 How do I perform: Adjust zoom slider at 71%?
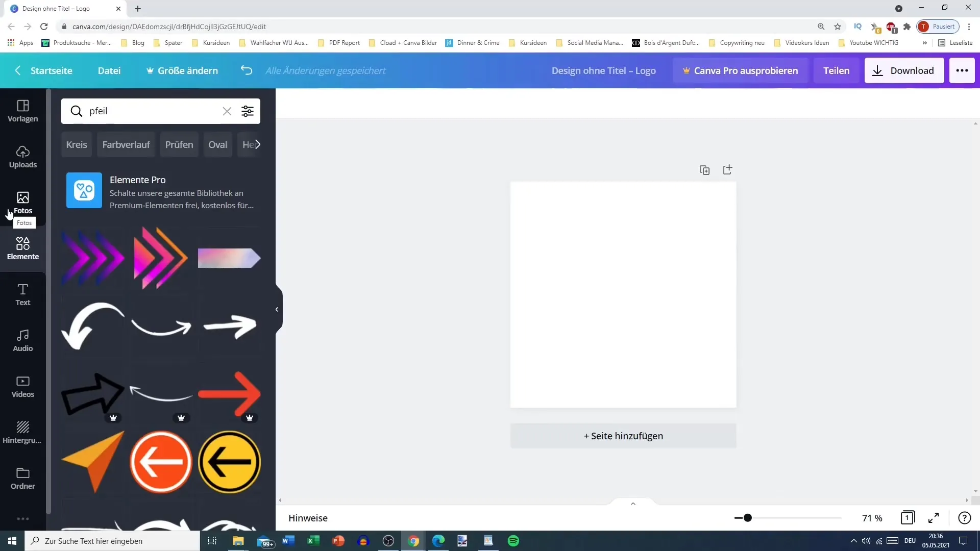746,518
